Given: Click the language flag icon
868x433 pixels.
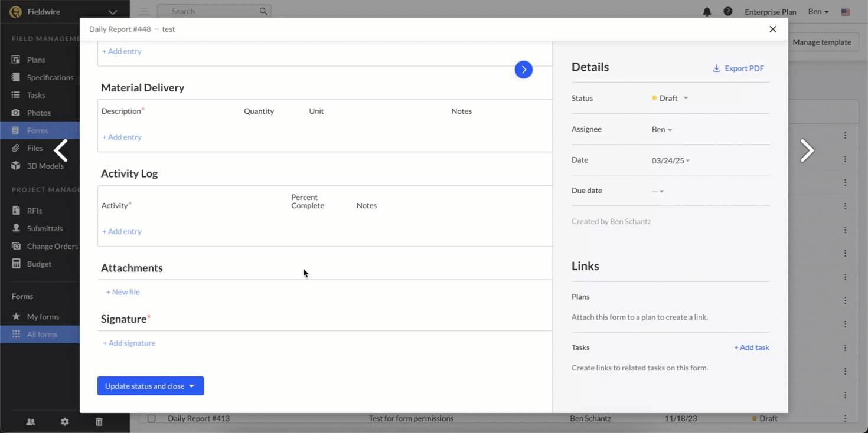Looking at the screenshot, I should pos(846,12).
